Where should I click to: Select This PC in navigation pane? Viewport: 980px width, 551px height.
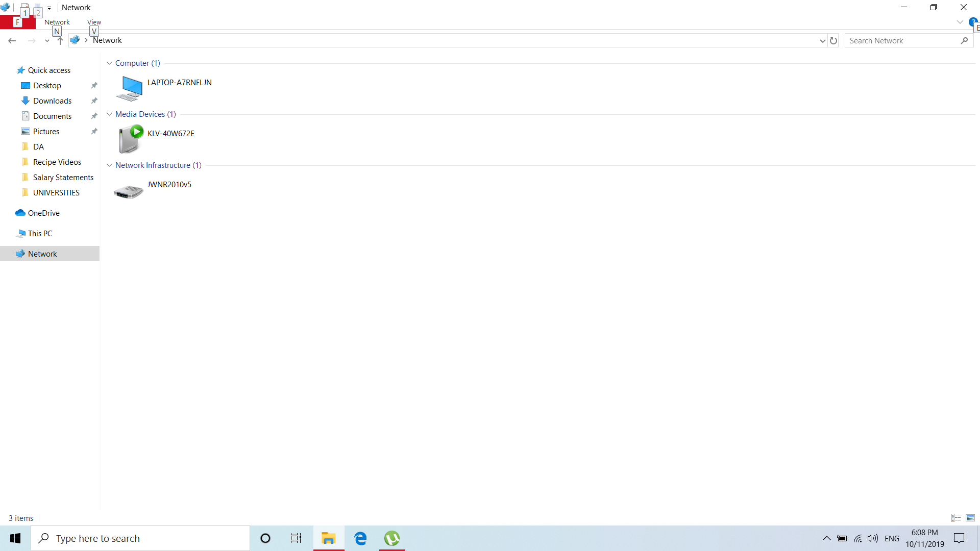point(40,234)
